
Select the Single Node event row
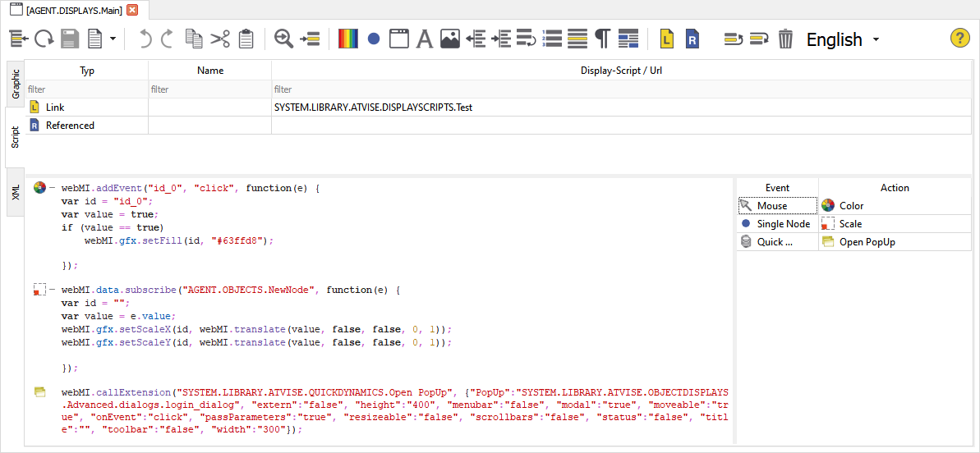777,223
